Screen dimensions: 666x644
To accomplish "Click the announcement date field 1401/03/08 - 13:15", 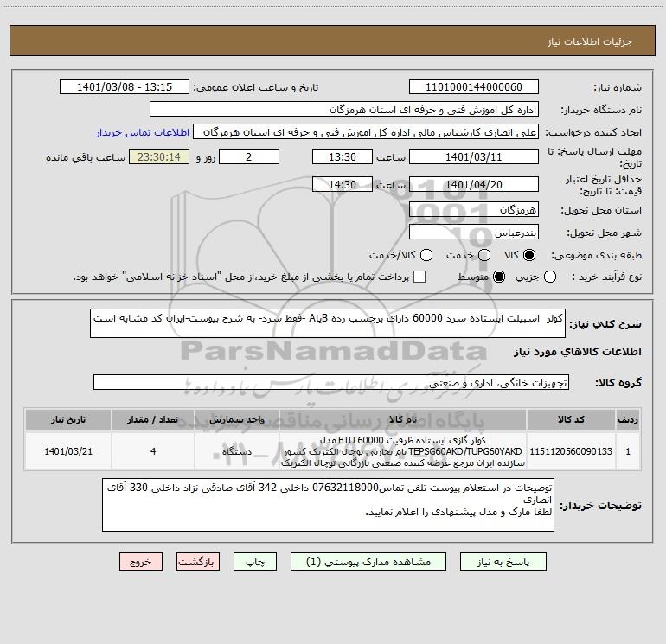I will coord(125,86).
